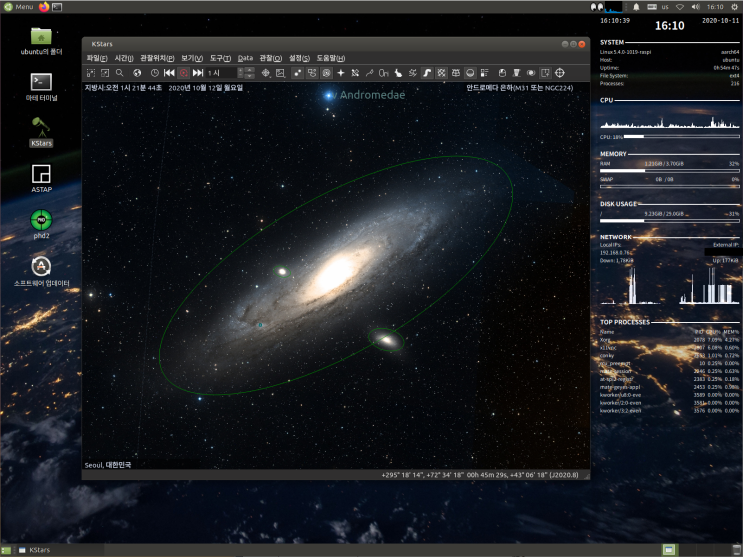Open the Menu button in top panel
The width and height of the screenshot is (743, 557).
[x=18, y=6]
